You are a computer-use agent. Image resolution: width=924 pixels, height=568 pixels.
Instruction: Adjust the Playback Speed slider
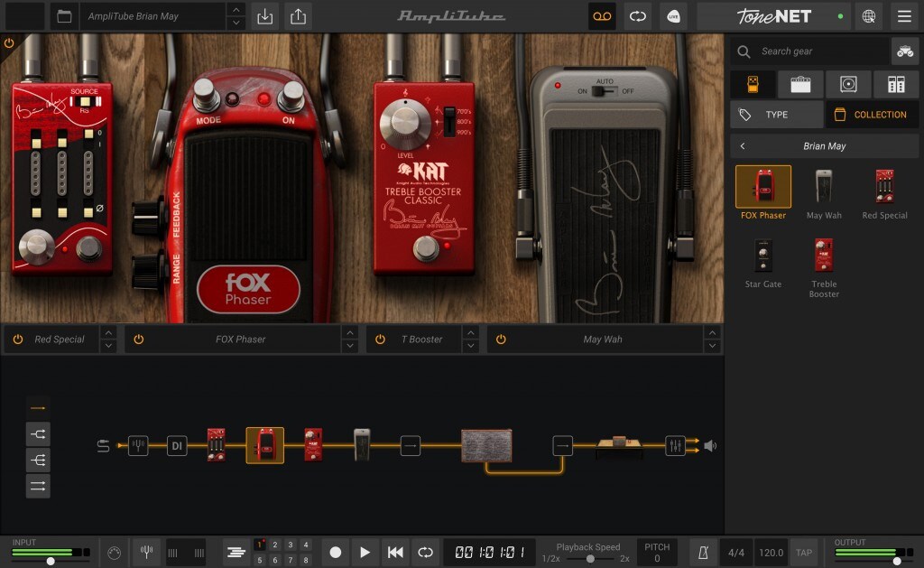(590, 559)
